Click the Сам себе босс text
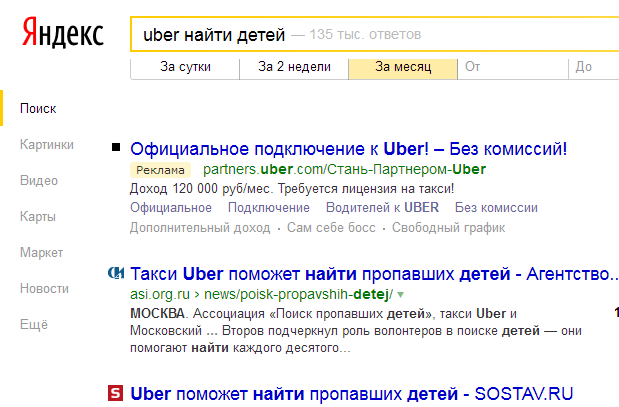 point(331,228)
